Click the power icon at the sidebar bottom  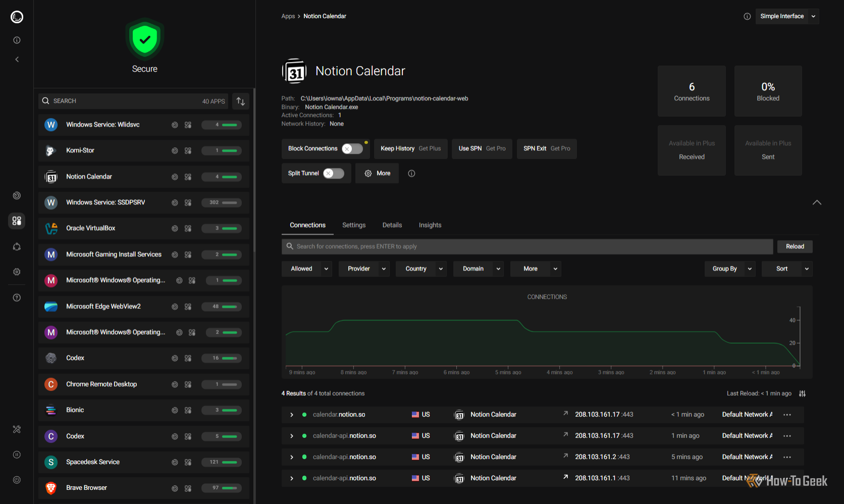pyautogui.click(x=17, y=480)
